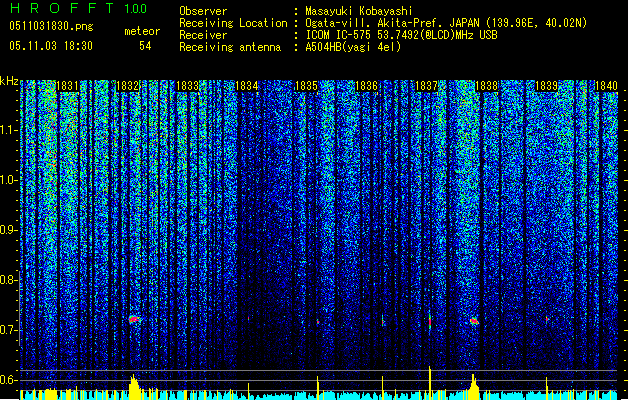
Task: Click the A504HB(yagi 4el) antenna text
Action: (353, 47)
